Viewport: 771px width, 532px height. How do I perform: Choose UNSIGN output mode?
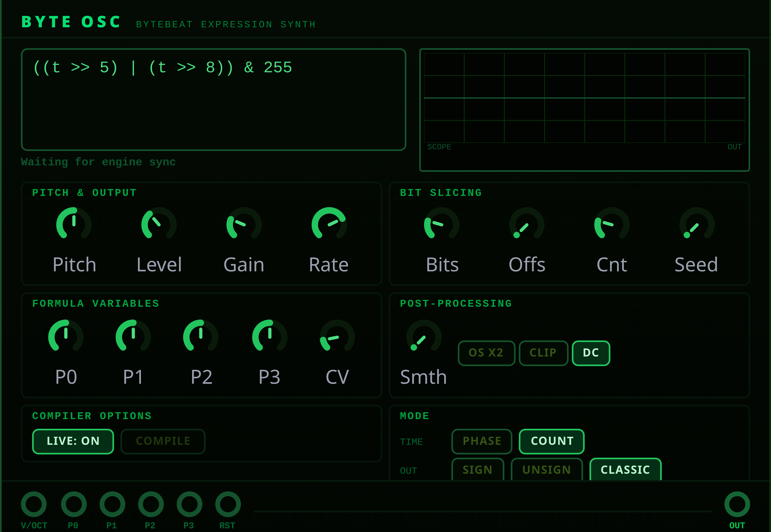coord(547,469)
